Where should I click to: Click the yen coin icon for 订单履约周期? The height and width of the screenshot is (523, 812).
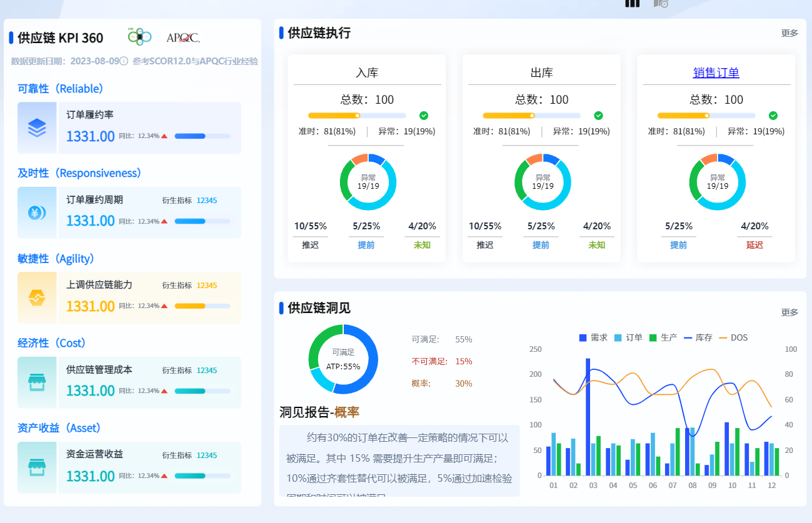tap(37, 212)
